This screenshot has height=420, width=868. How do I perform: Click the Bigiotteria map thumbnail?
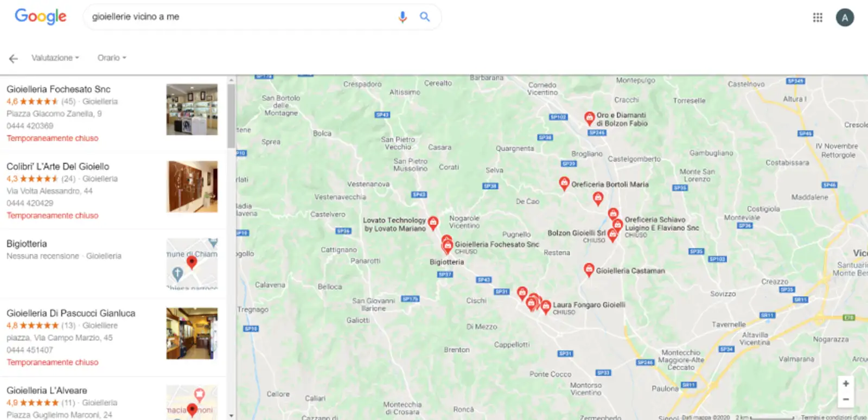click(192, 264)
